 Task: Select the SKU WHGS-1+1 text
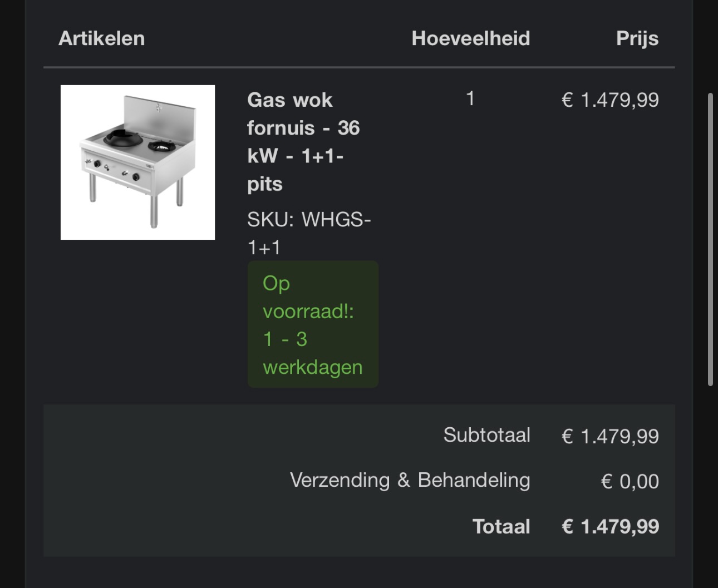[308, 233]
